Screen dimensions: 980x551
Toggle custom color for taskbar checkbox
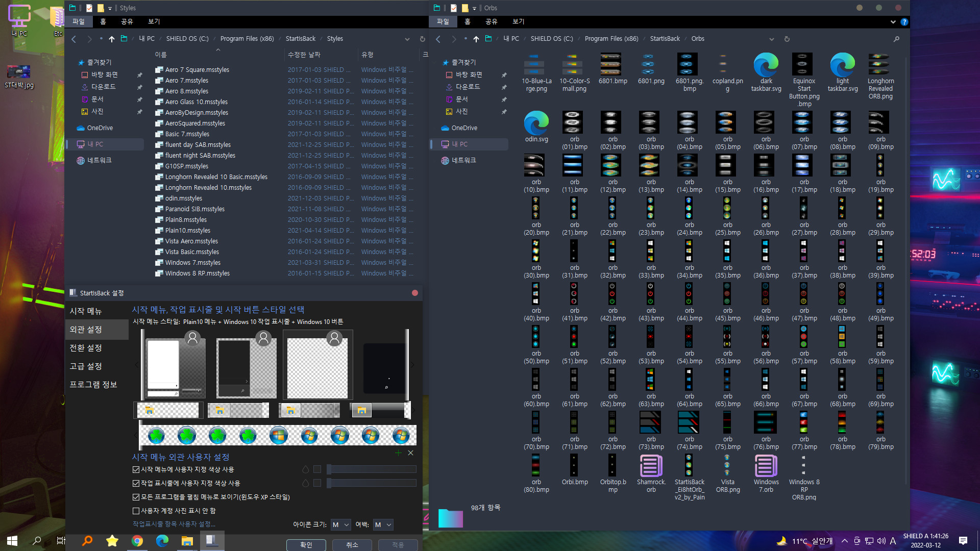click(x=136, y=483)
